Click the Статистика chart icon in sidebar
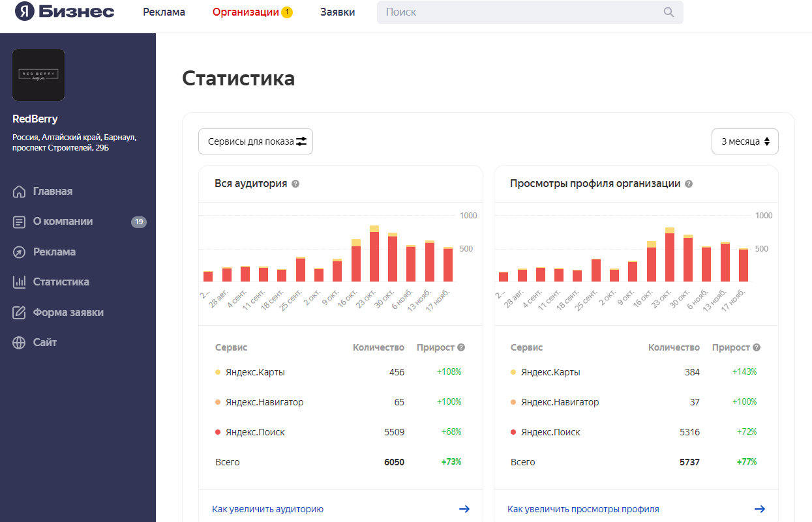 pyautogui.click(x=19, y=282)
